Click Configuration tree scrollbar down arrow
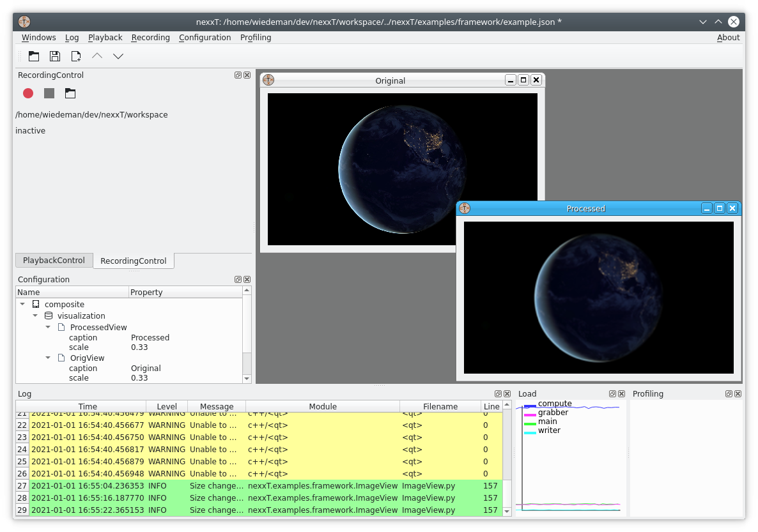The image size is (758, 532). [x=247, y=378]
